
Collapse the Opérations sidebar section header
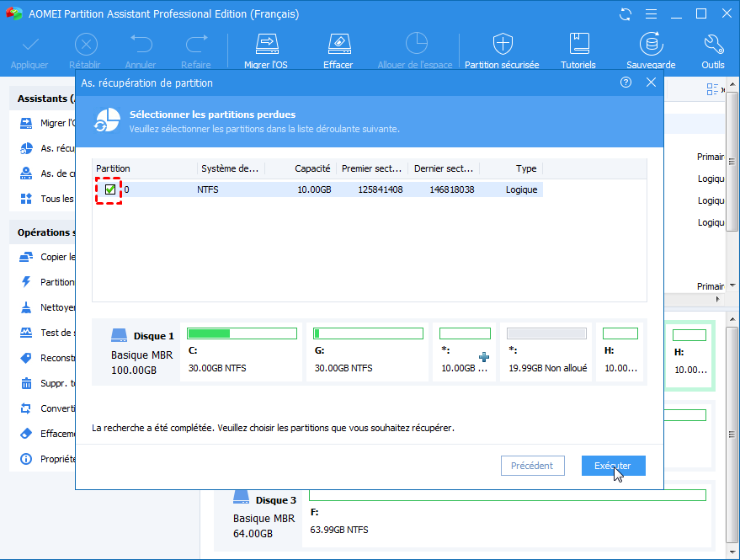point(43,232)
